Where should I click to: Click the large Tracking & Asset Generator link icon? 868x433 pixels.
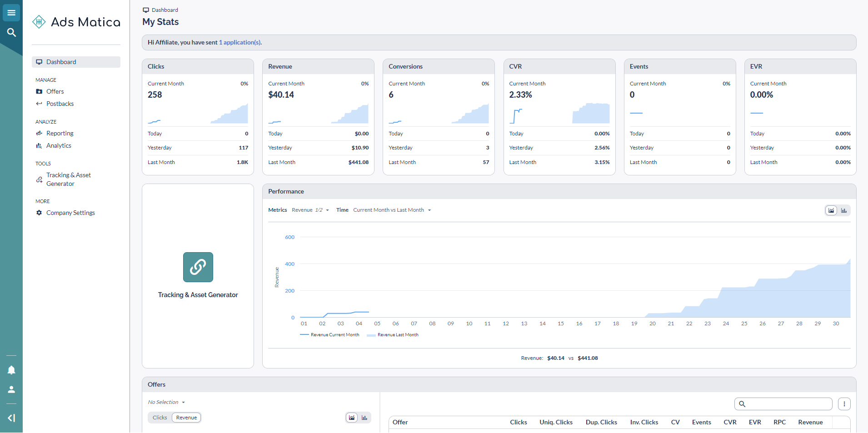click(198, 267)
